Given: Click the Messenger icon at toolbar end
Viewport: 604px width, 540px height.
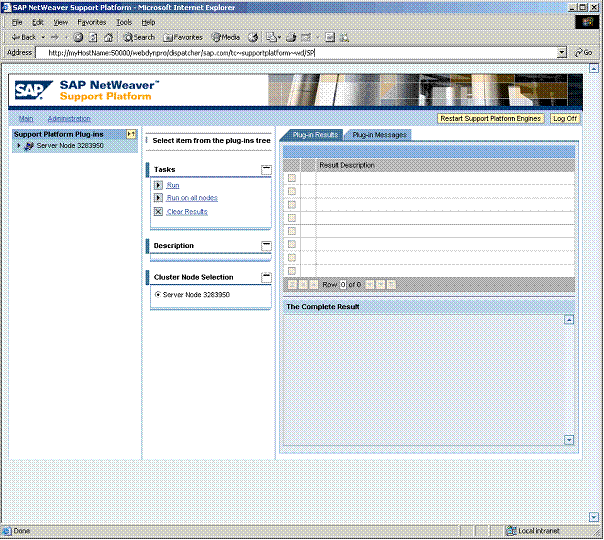Looking at the screenshot, I should click(x=344, y=37).
